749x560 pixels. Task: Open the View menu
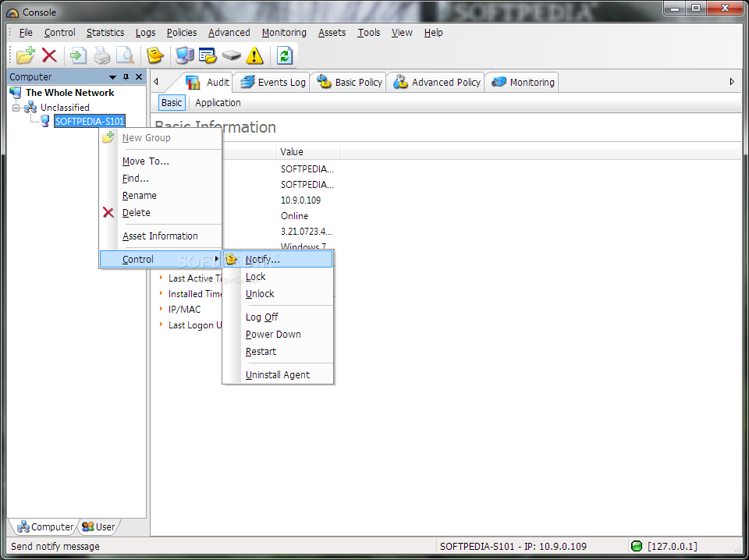(402, 33)
